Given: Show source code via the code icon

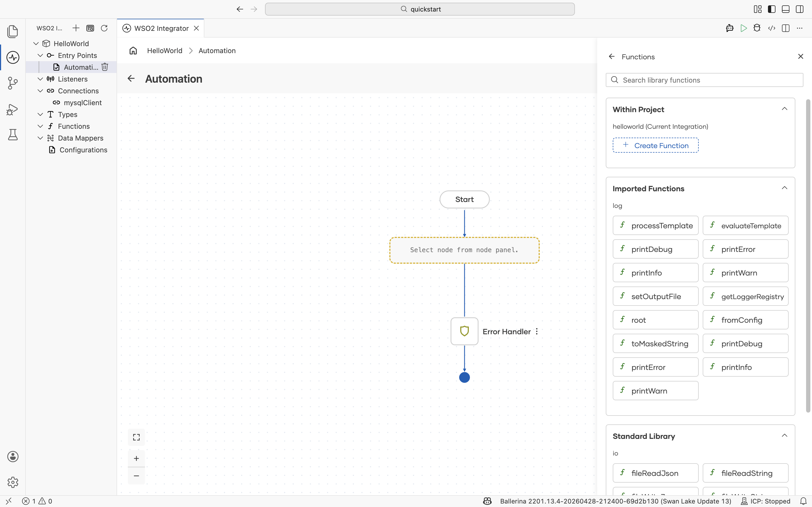Looking at the screenshot, I should click(771, 28).
